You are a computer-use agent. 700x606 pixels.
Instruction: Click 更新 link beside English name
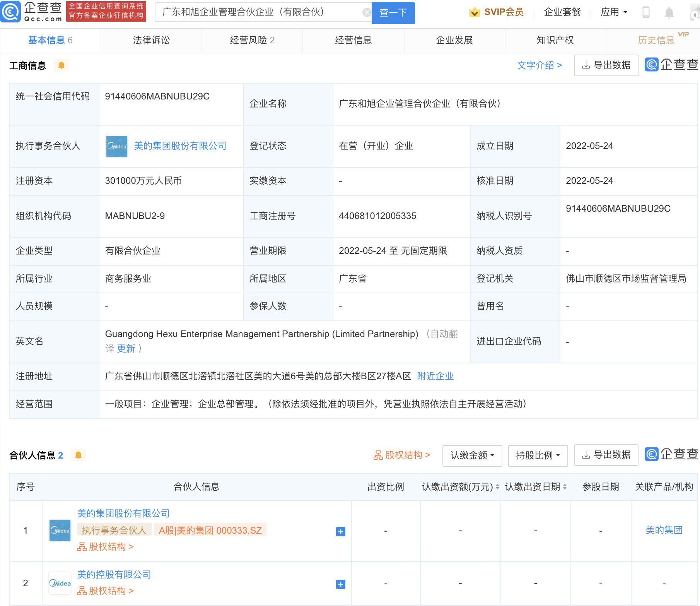click(126, 349)
